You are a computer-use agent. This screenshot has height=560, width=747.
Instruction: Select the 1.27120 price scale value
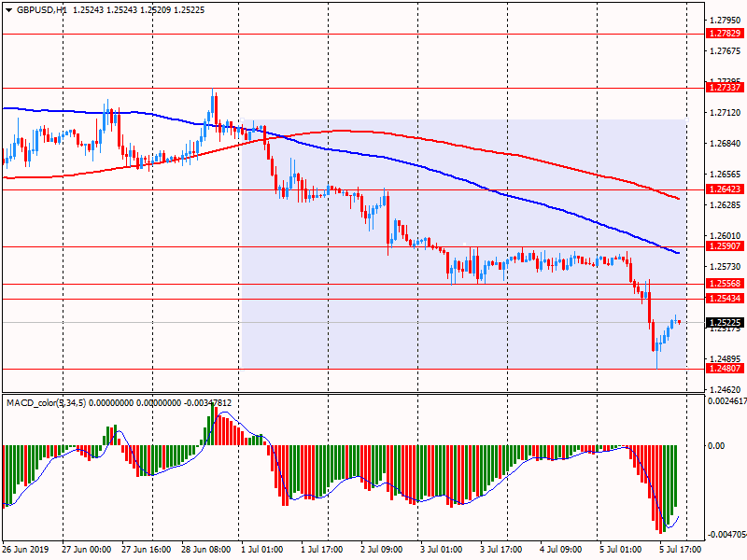(726, 113)
